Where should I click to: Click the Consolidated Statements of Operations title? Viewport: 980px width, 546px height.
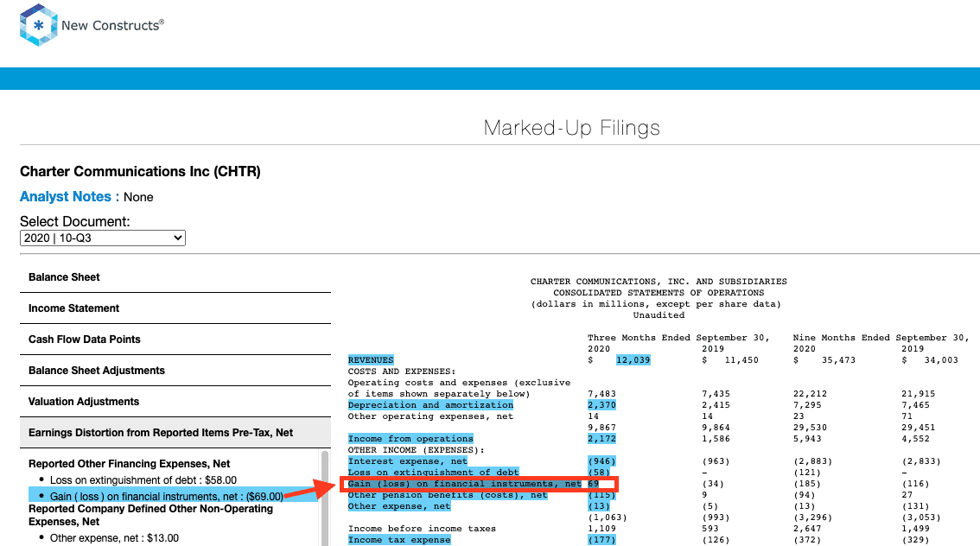(x=659, y=293)
